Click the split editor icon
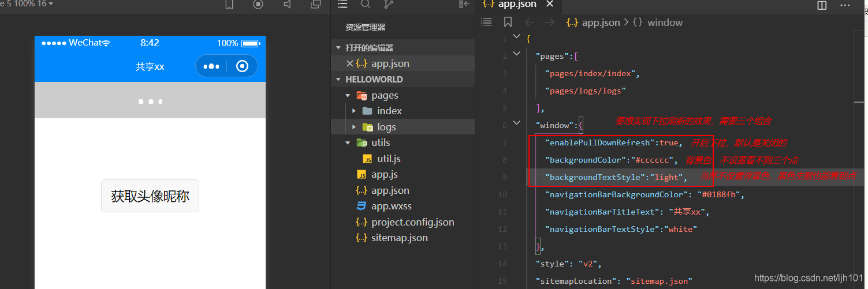Viewport: 868px width, 289px height. pyautogui.click(x=822, y=5)
